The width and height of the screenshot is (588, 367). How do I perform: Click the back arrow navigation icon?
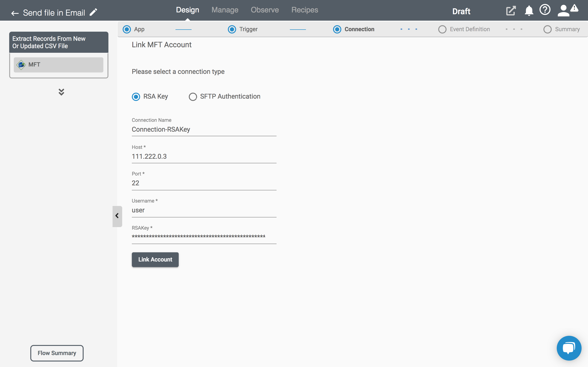pyautogui.click(x=15, y=13)
